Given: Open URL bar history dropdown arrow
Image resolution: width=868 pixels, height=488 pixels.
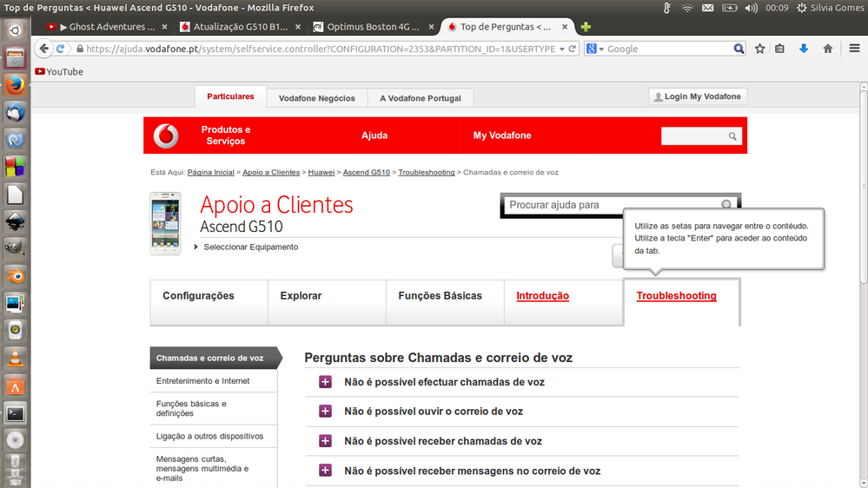Looking at the screenshot, I should click(562, 49).
